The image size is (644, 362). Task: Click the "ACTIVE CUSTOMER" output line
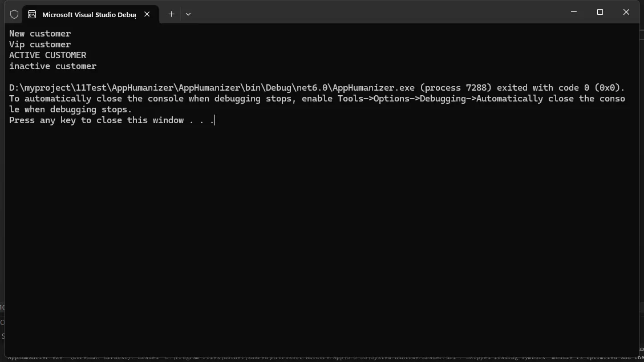pyautogui.click(x=48, y=55)
